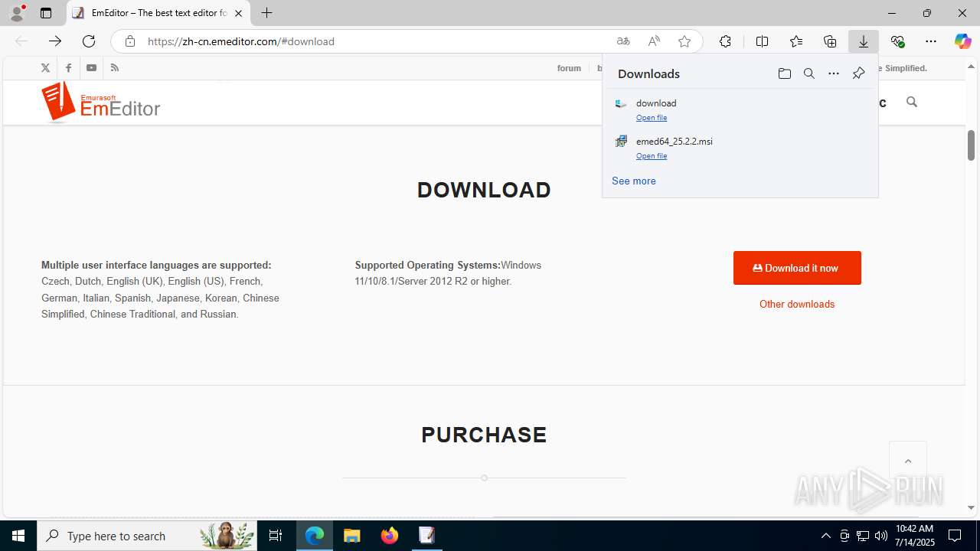Click the EmEditor logo
The image size is (980, 551).
[100, 103]
